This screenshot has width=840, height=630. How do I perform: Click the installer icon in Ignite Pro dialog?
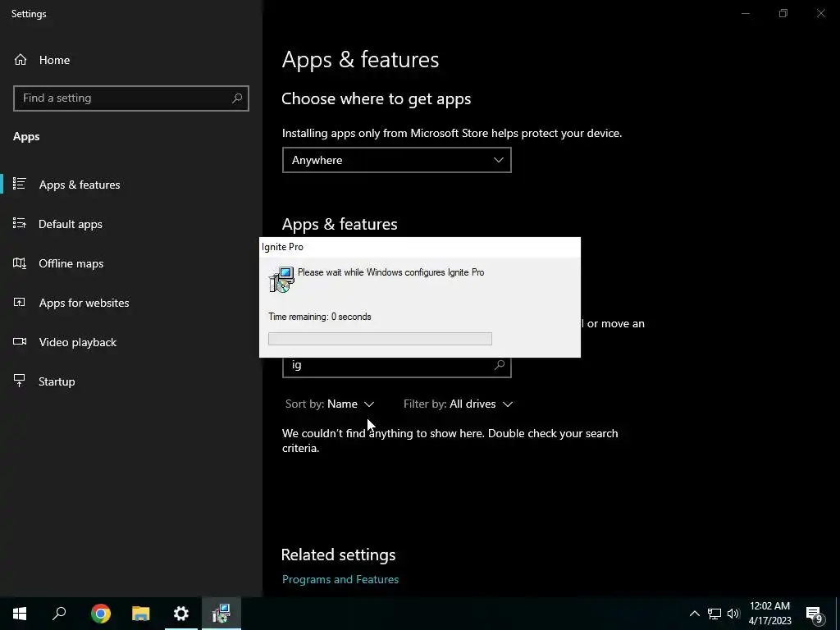coord(282,280)
